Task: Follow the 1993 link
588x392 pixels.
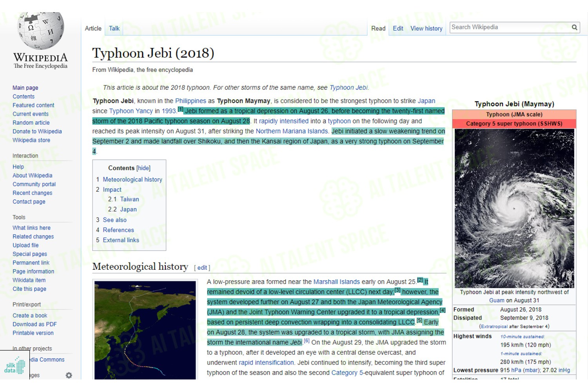Action: coord(169,111)
